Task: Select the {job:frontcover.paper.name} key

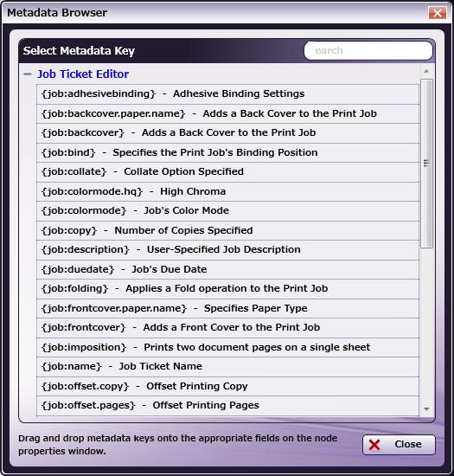Action: coord(227,308)
